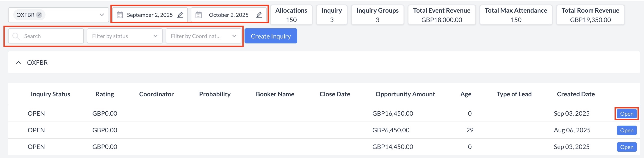Click the Create Inquiry button
The image size is (644, 158).
pos(271,36)
